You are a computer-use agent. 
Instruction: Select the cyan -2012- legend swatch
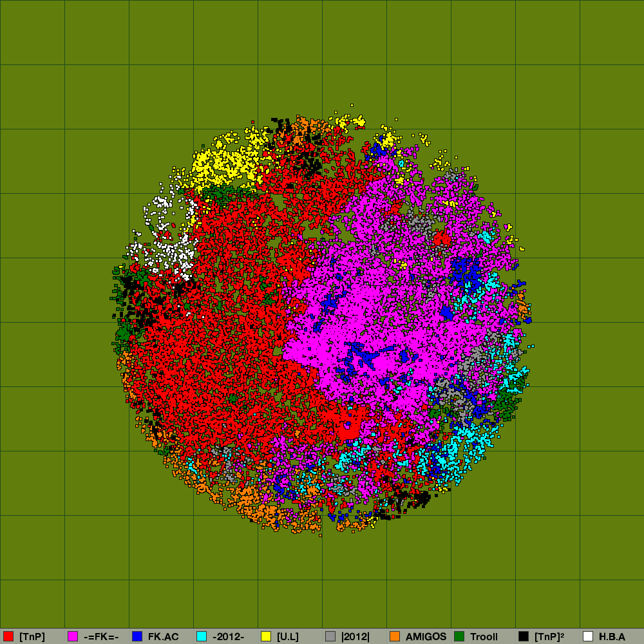pos(202,636)
